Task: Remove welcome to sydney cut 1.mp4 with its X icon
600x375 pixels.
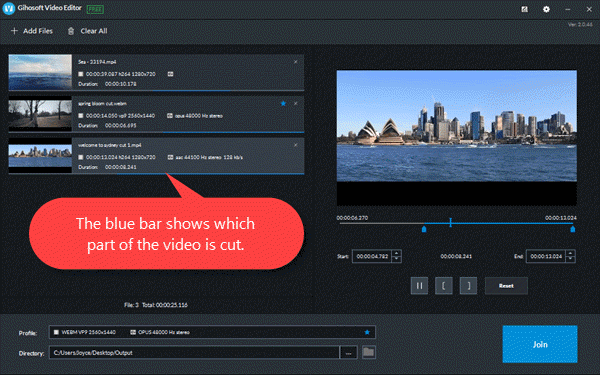Action: (x=295, y=145)
